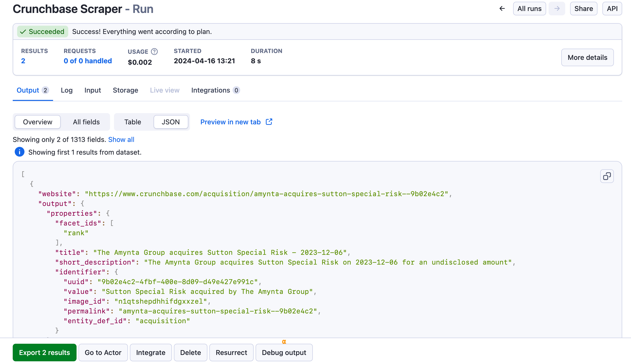
Task: Go to the Actor page
Action: click(103, 353)
